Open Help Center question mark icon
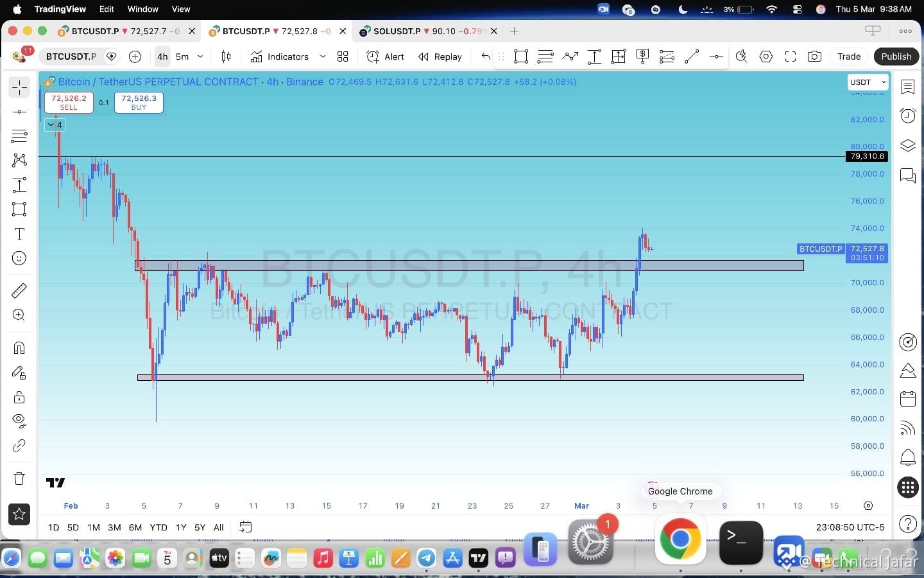Screen dimensions: 924x578 (908, 524)
